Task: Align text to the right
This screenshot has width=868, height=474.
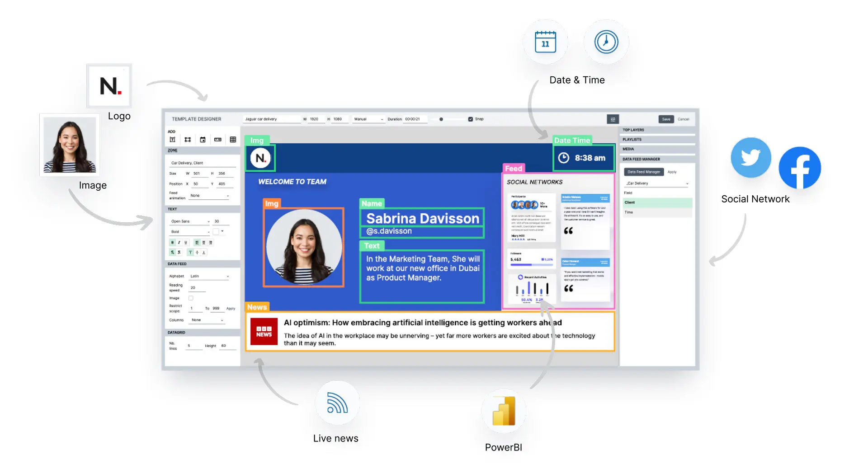Action: coord(210,243)
